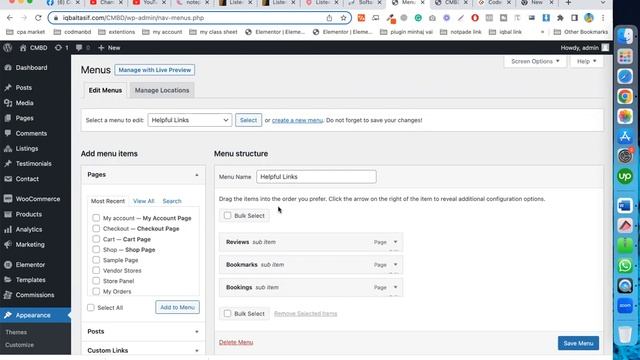Check the Store Panel checkbox
Screen dimensions: 640x360
coord(96,281)
